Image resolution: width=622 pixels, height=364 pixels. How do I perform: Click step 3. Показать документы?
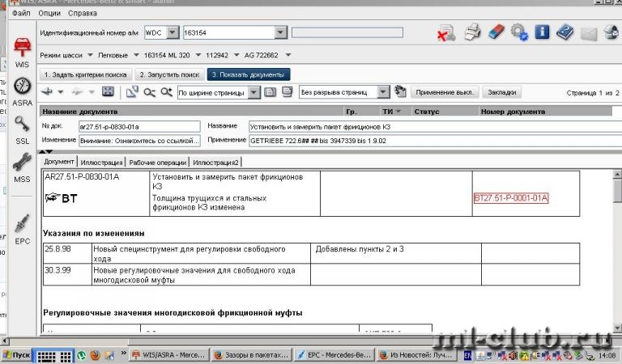[249, 74]
